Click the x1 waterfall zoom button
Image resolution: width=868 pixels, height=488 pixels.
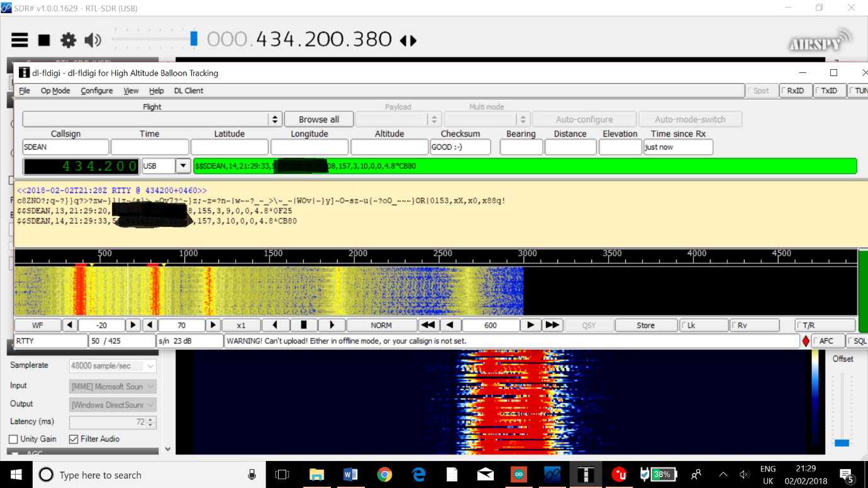241,325
